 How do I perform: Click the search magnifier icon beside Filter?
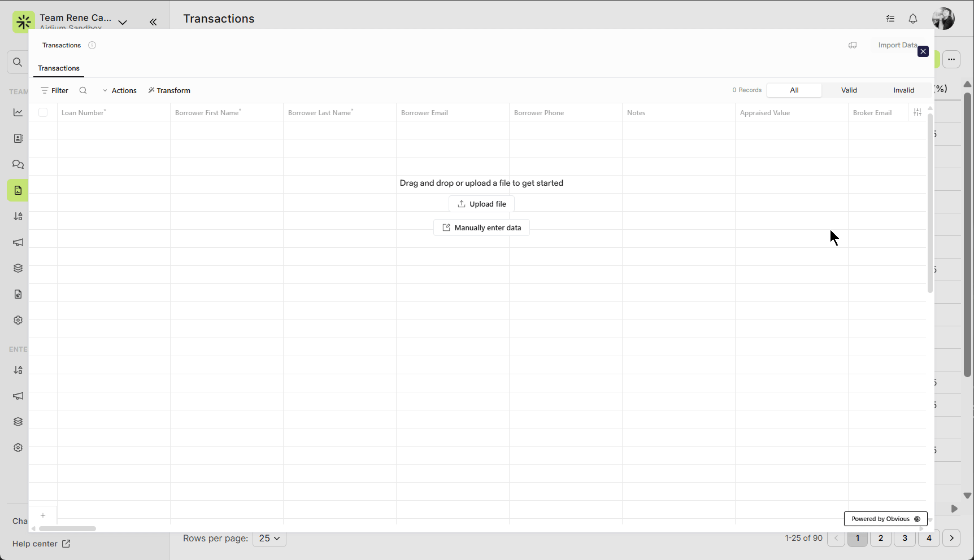coord(83,90)
